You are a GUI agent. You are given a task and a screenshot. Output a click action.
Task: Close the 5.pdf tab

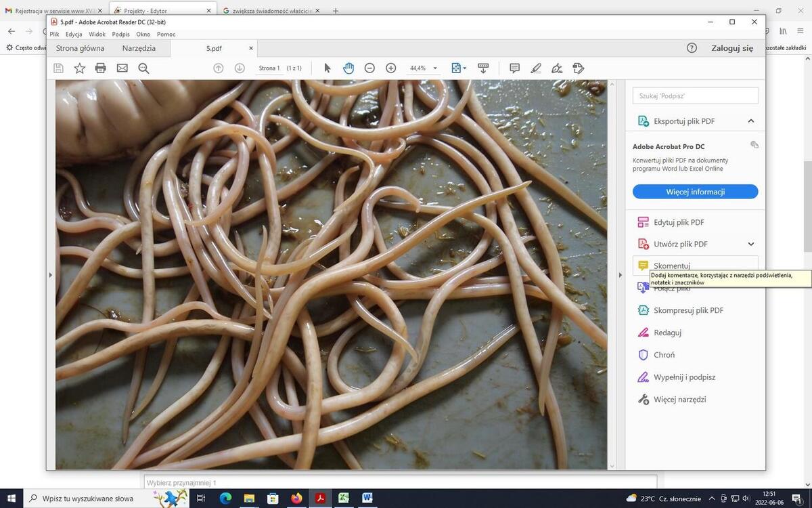pos(251,48)
